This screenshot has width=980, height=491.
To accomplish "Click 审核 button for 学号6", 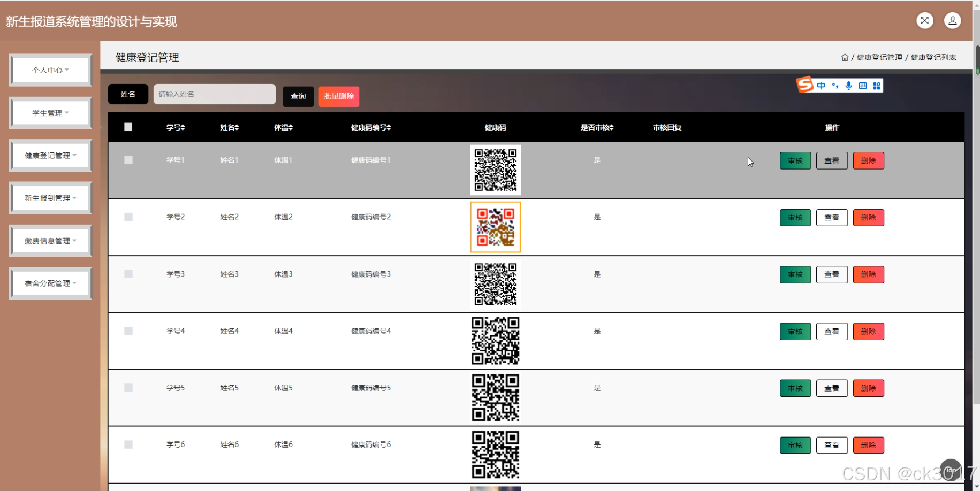I will 795,445.
